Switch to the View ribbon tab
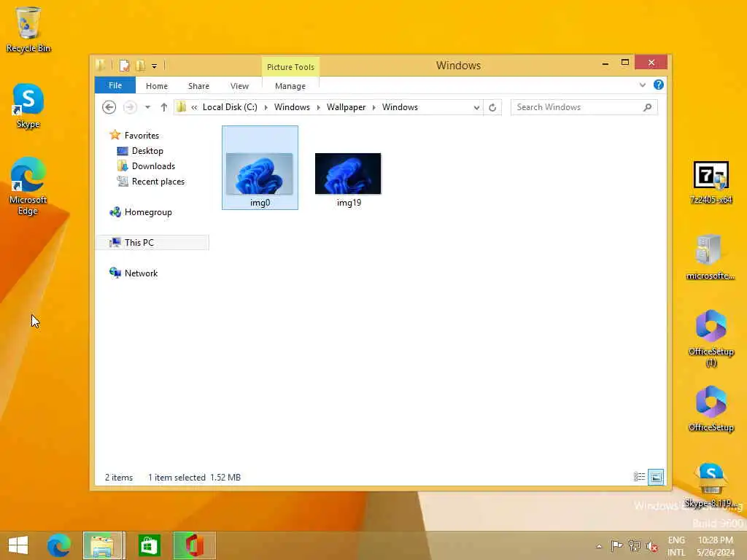Image resolution: width=747 pixels, height=560 pixels. point(239,86)
